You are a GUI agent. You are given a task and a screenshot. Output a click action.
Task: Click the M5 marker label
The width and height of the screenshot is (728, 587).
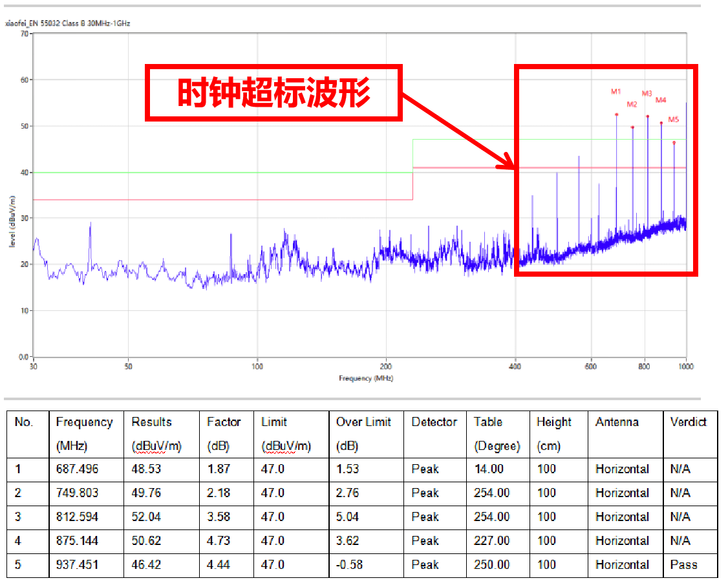tap(673, 120)
